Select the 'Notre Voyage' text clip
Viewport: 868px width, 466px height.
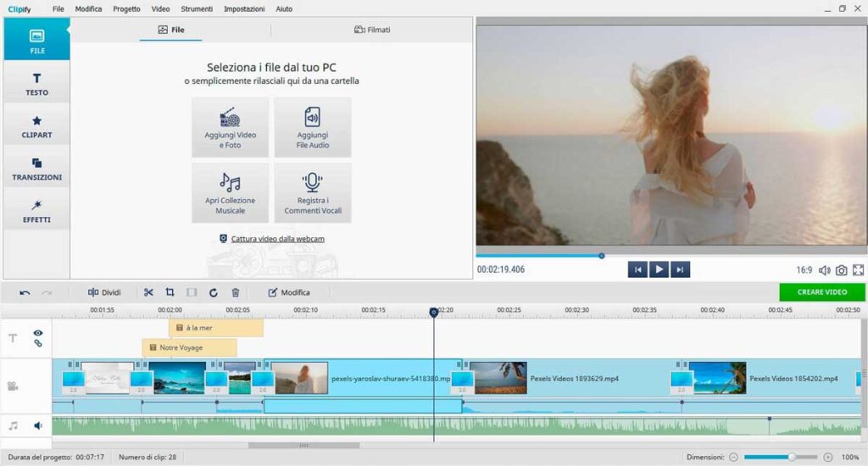[189, 347]
